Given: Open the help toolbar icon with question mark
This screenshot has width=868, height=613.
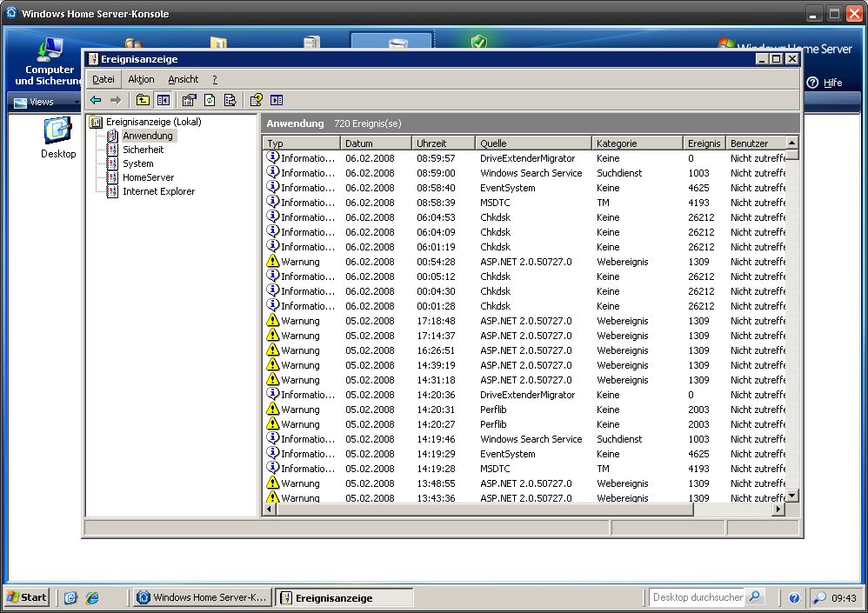Looking at the screenshot, I should pyautogui.click(x=257, y=100).
